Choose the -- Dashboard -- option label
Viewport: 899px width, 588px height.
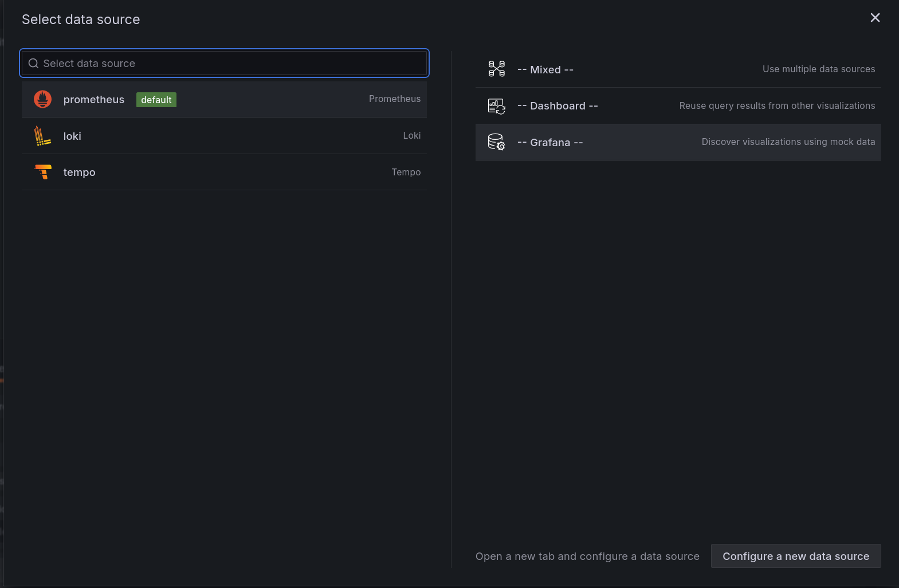click(558, 106)
